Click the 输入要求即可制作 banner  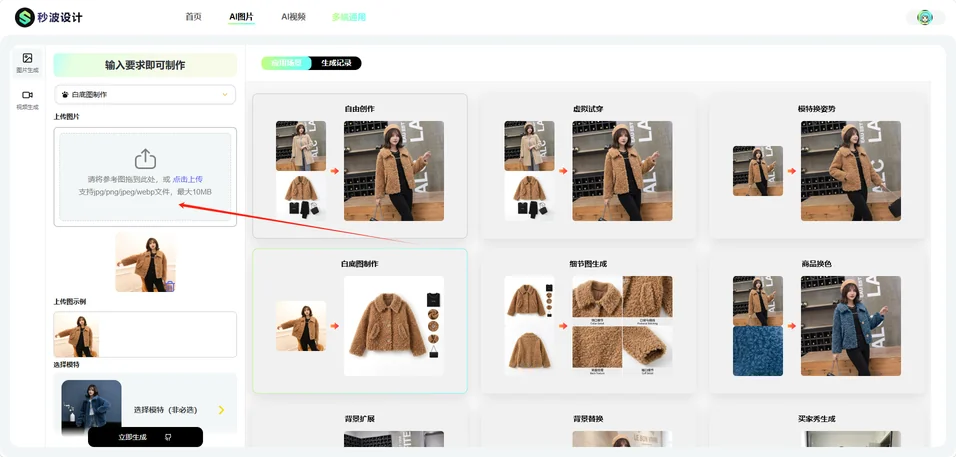pyautogui.click(x=145, y=65)
